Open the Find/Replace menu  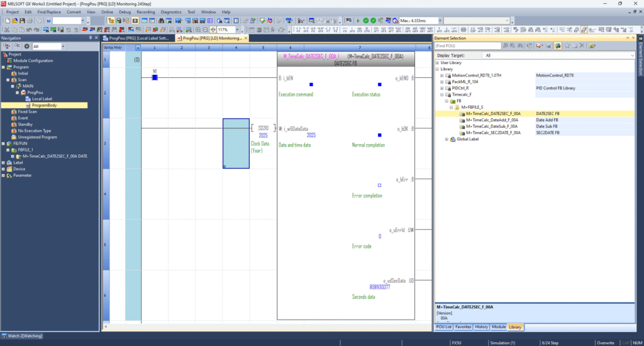point(49,12)
